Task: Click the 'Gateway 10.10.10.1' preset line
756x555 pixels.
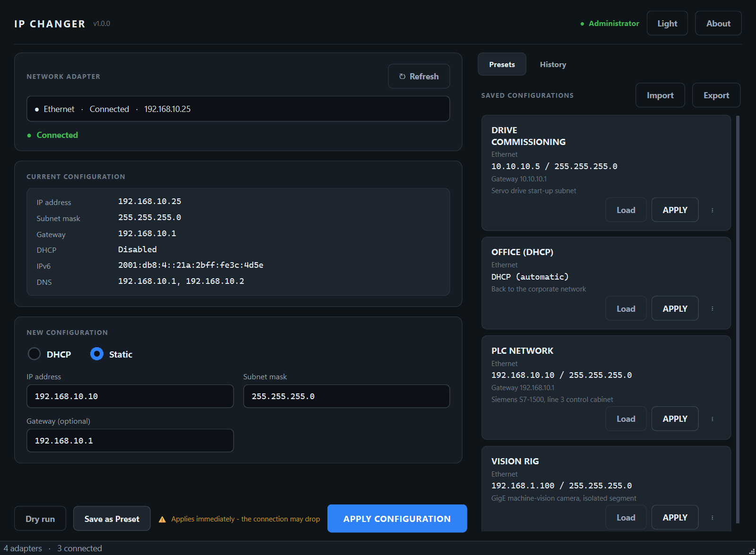Action: (x=519, y=179)
